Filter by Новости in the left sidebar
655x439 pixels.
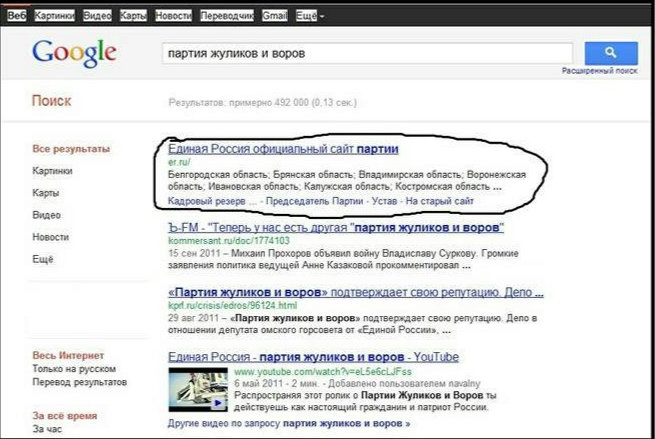[x=51, y=237]
